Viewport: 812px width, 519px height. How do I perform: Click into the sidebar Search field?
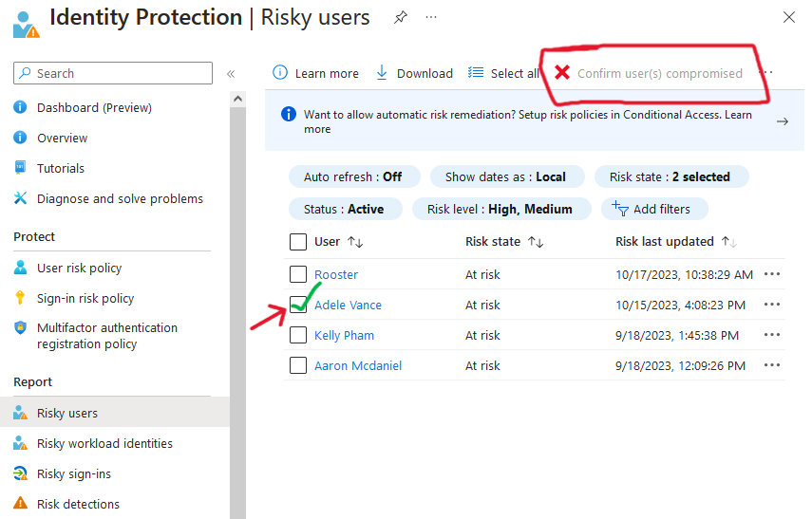point(113,73)
